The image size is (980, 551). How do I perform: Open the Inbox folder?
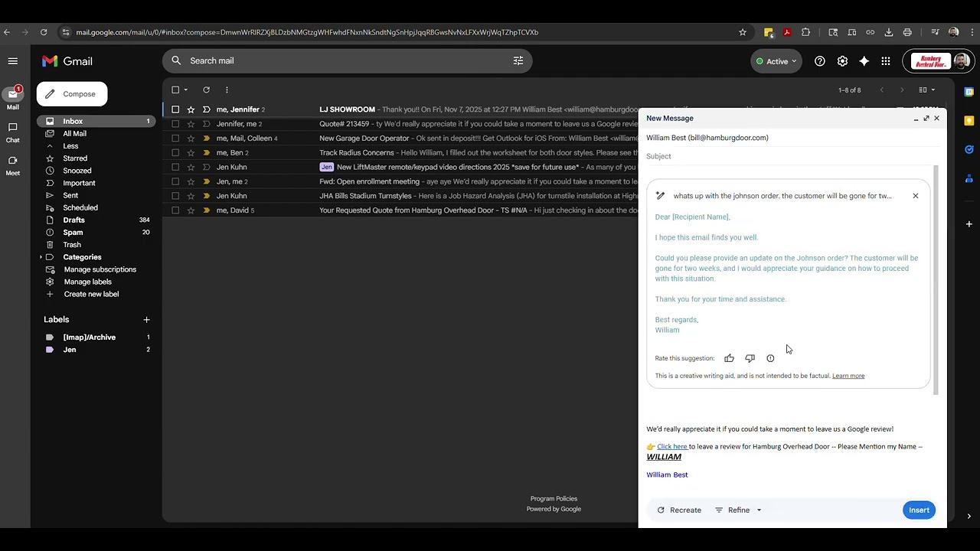click(x=96, y=121)
